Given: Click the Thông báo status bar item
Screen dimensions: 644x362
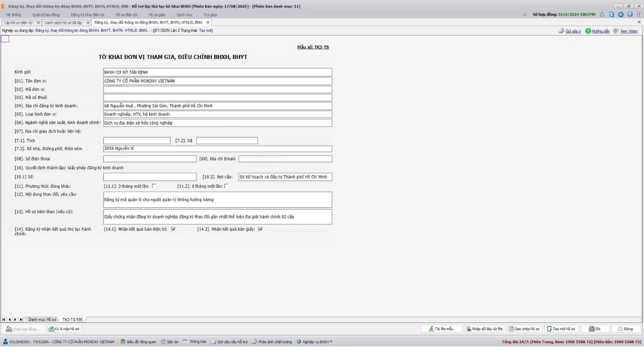Looking at the screenshot, I should tap(194, 342).
